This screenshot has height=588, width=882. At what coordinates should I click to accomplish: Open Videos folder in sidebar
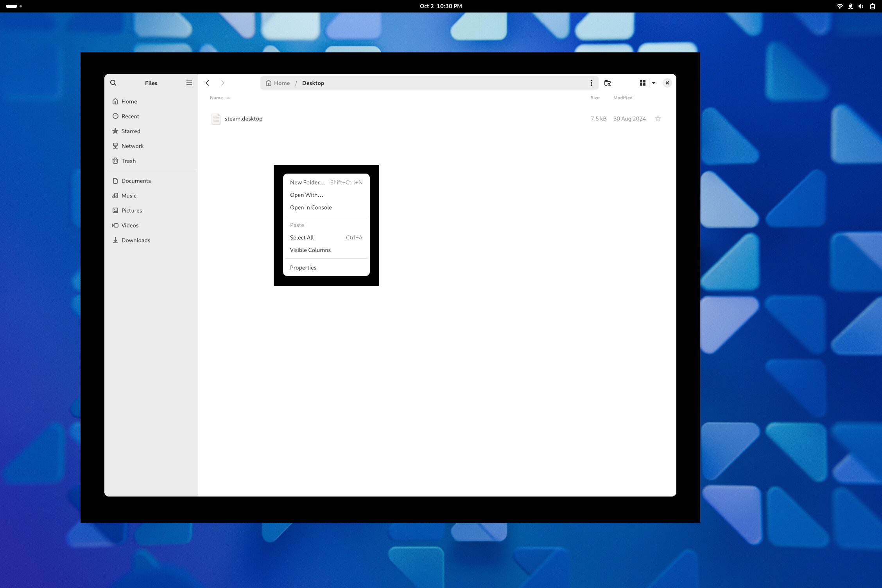click(151, 225)
